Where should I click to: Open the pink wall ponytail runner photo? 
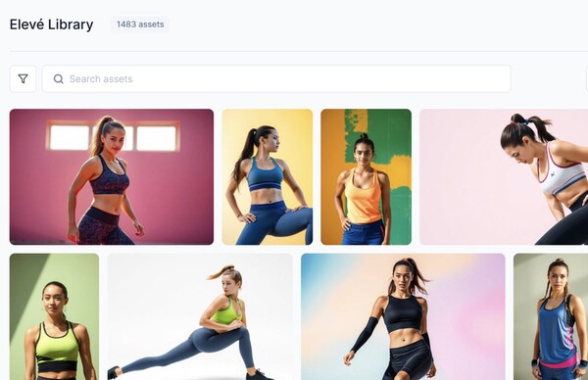[x=112, y=177]
